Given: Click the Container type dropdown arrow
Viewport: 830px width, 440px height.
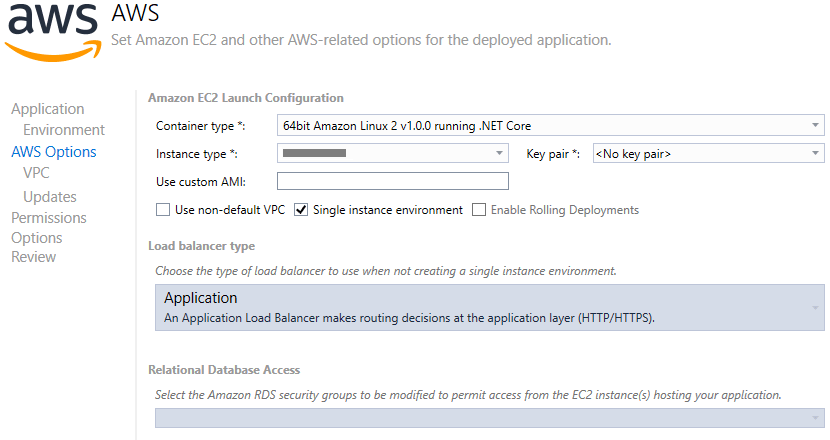Looking at the screenshot, I should 817,126.
